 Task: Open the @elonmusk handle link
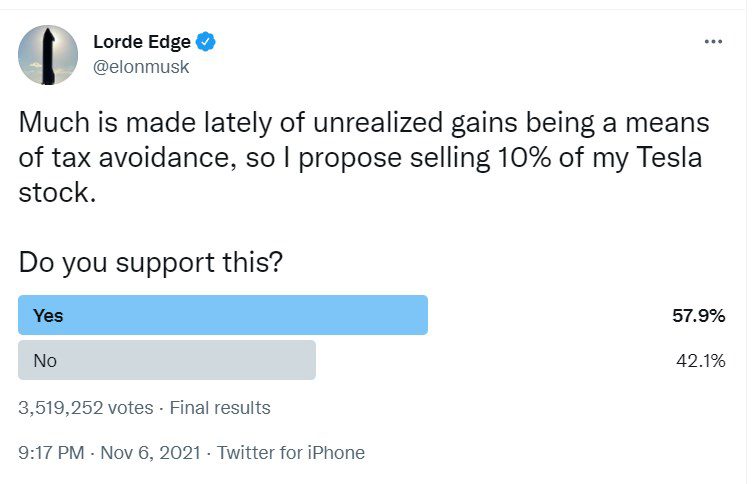141,67
